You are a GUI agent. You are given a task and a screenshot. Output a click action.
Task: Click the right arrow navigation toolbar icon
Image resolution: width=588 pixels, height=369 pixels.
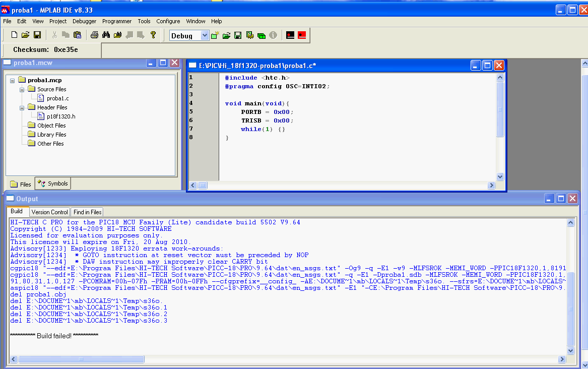[141, 35]
